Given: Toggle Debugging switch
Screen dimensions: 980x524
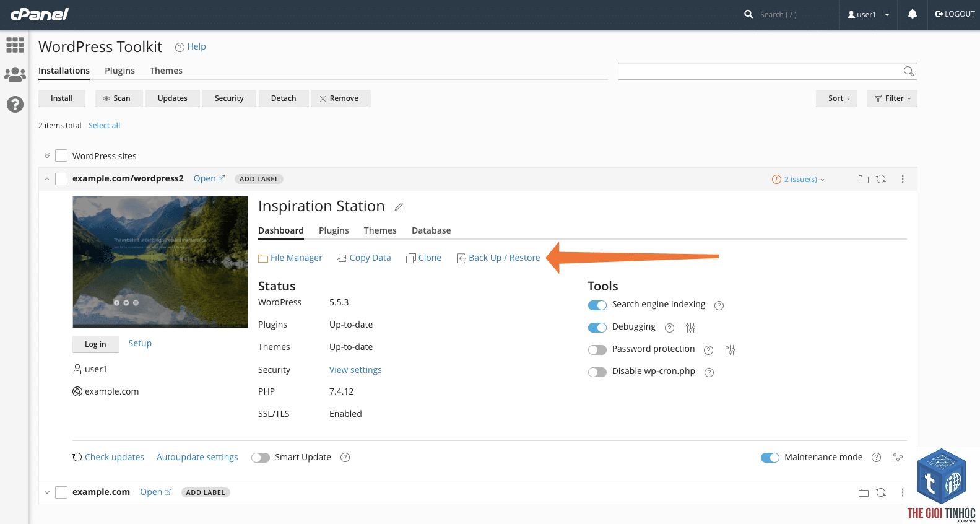Looking at the screenshot, I should pos(597,327).
